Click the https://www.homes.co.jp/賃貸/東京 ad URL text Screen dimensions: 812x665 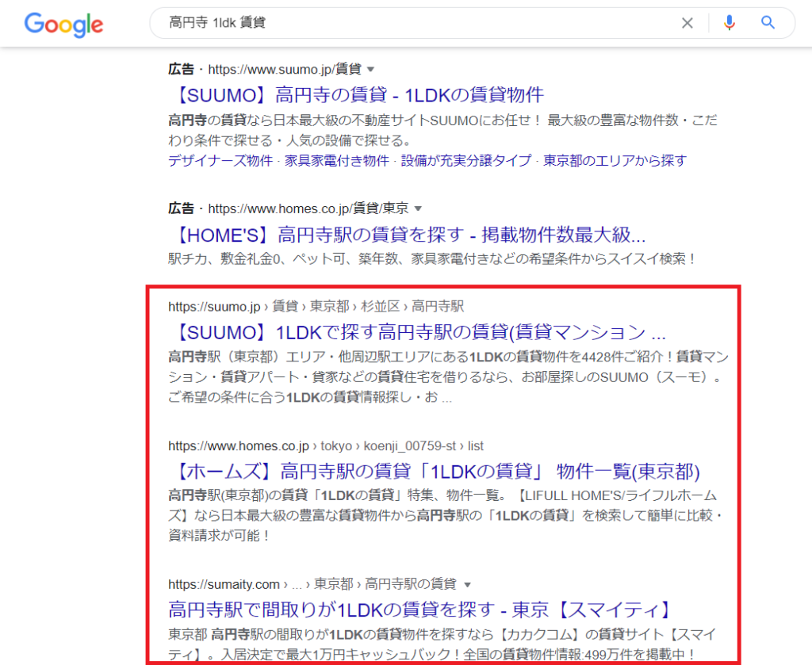[308, 208]
